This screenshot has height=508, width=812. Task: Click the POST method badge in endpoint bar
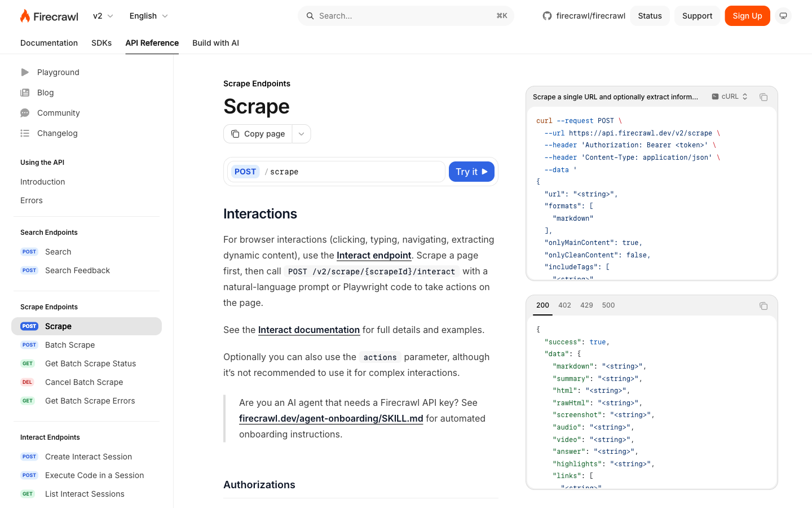245,172
